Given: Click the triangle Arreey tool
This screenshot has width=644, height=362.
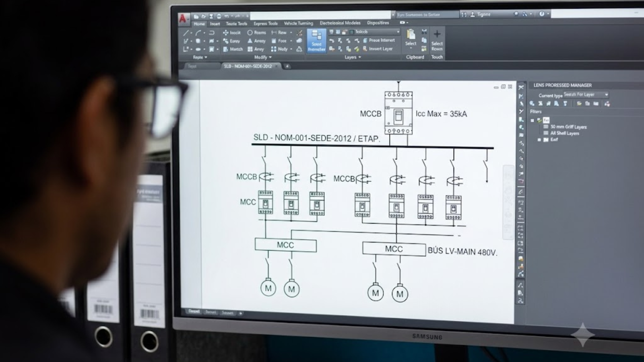Looking at the screenshot, I should tap(256, 41).
